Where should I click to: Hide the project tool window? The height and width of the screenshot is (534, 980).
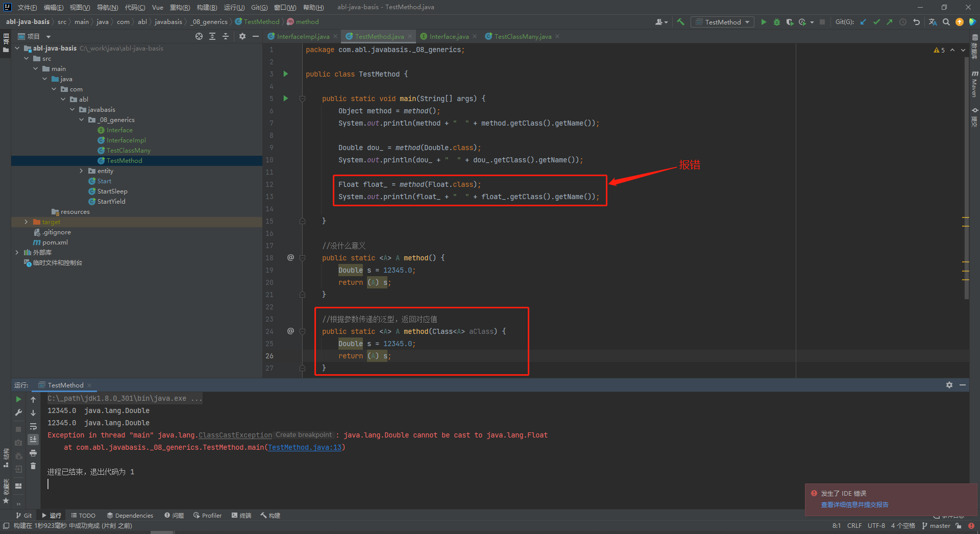(x=256, y=36)
